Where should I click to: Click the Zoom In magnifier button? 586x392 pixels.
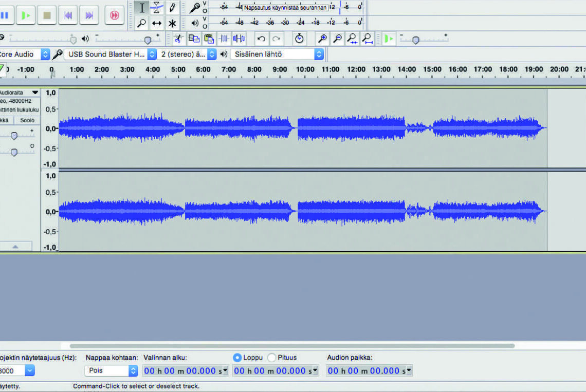pyautogui.click(x=322, y=39)
